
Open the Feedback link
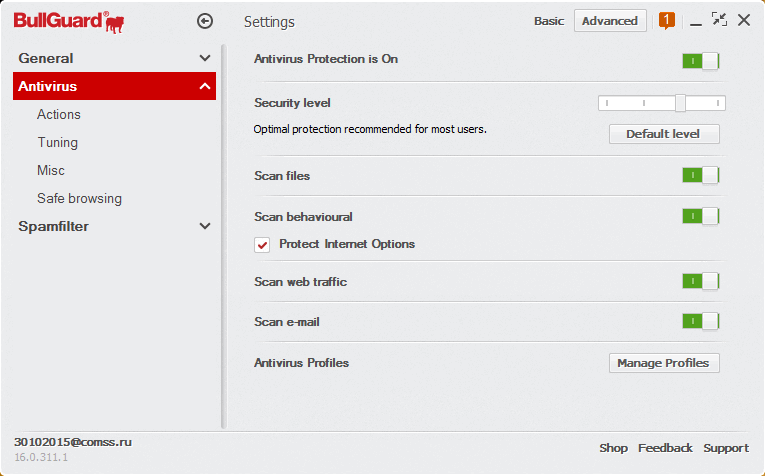665,448
